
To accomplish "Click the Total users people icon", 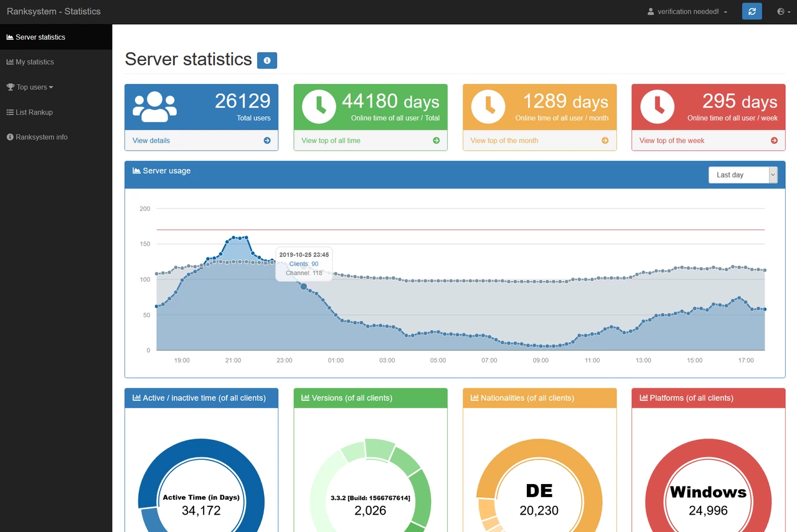I will coord(154,106).
